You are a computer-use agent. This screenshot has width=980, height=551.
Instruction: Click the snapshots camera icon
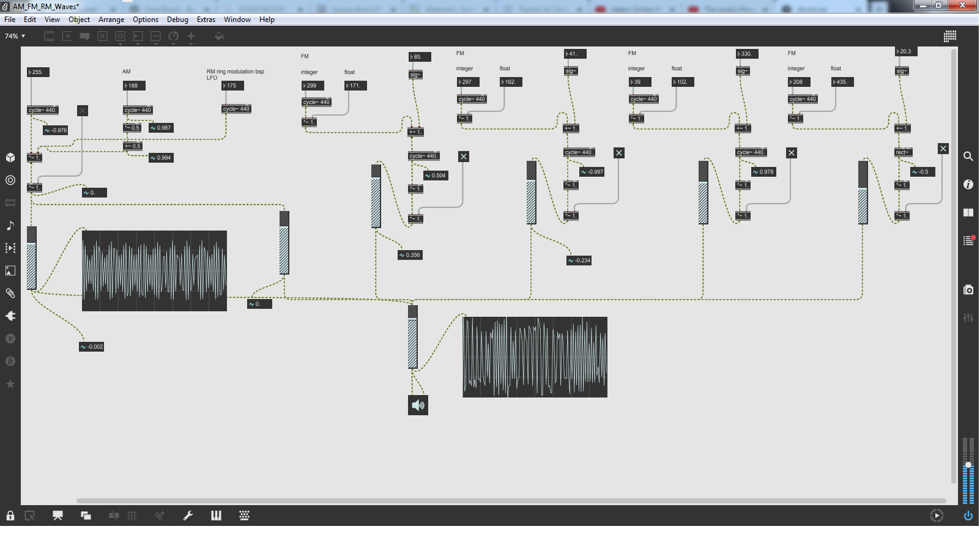tap(968, 290)
